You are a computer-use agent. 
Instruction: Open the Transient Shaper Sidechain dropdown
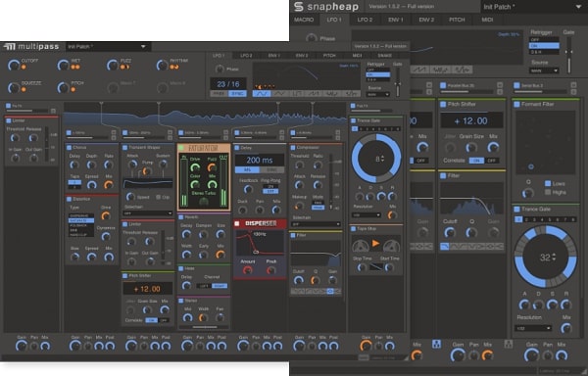click(x=148, y=213)
